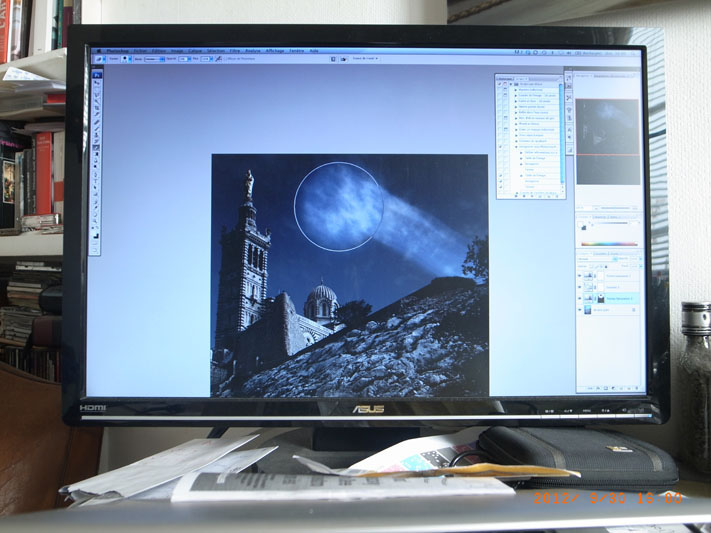The height and width of the screenshot is (533, 711).
Task: Open the Opacité dropdown arrow in options bar
Action: pyautogui.click(x=190, y=59)
